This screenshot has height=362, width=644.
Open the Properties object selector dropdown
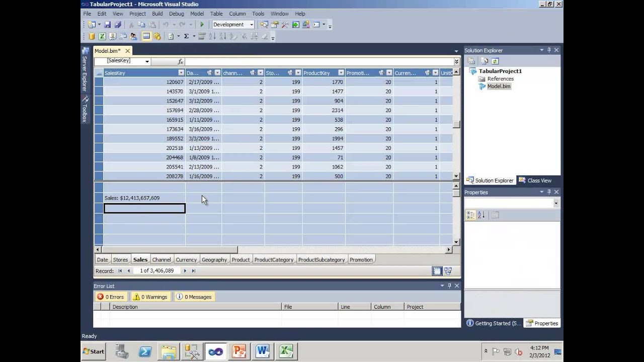click(556, 203)
